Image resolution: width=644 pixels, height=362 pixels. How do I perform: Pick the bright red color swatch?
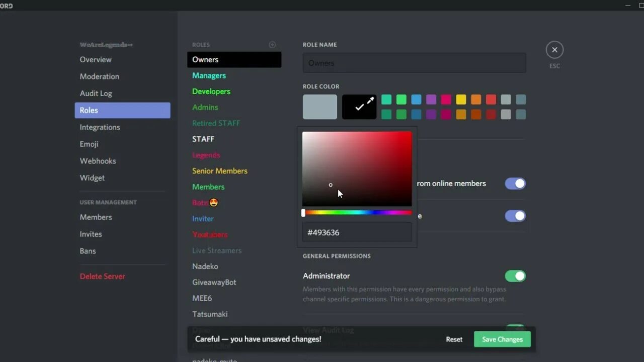[491, 100]
